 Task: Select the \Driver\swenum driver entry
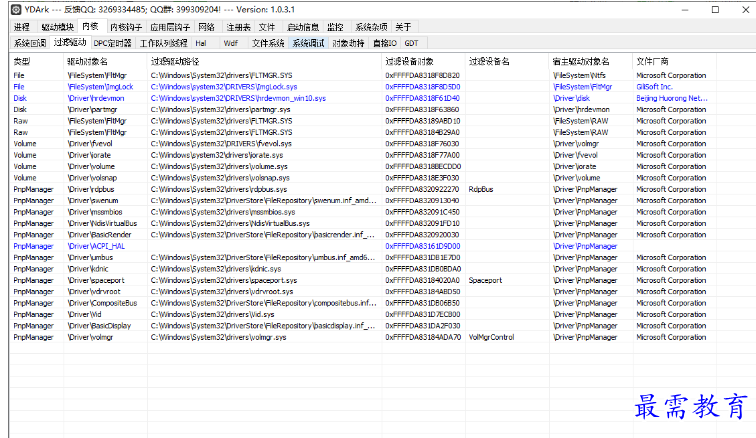tap(93, 201)
